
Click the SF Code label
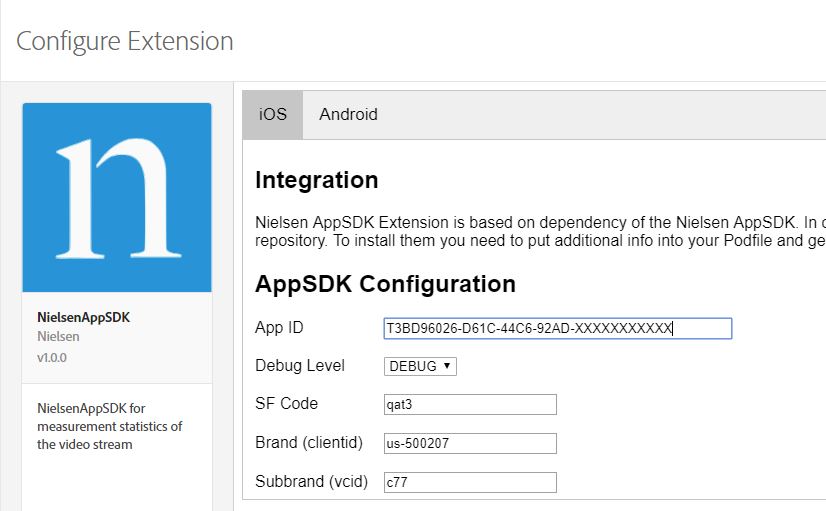click(287, 404)
